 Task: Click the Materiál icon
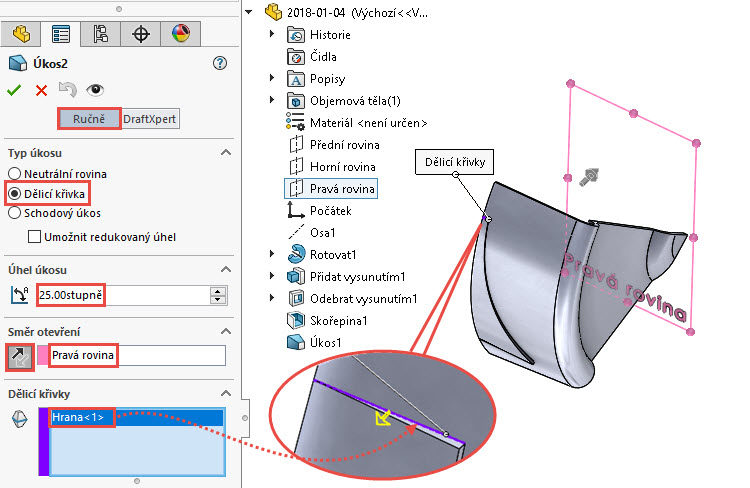[x=295, y=122]
